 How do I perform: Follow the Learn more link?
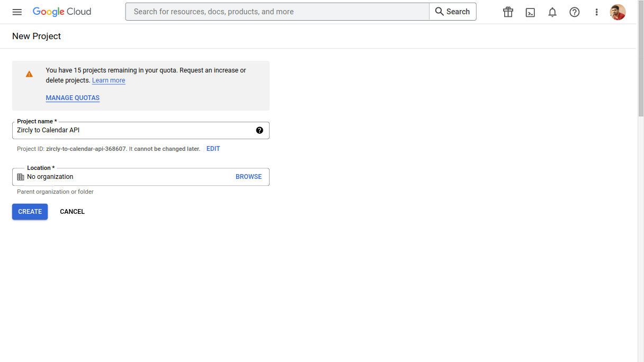(x=109, y=80)
